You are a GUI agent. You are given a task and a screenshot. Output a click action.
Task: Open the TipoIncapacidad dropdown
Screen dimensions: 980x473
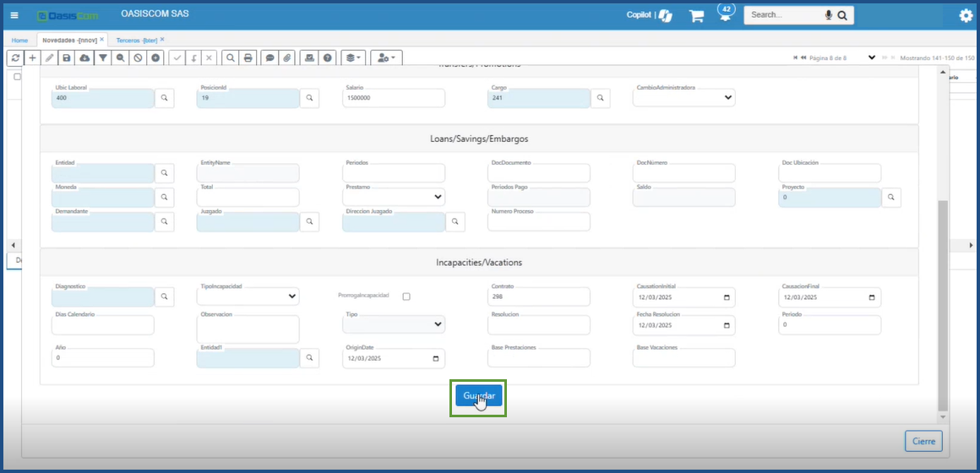point(248,296)
